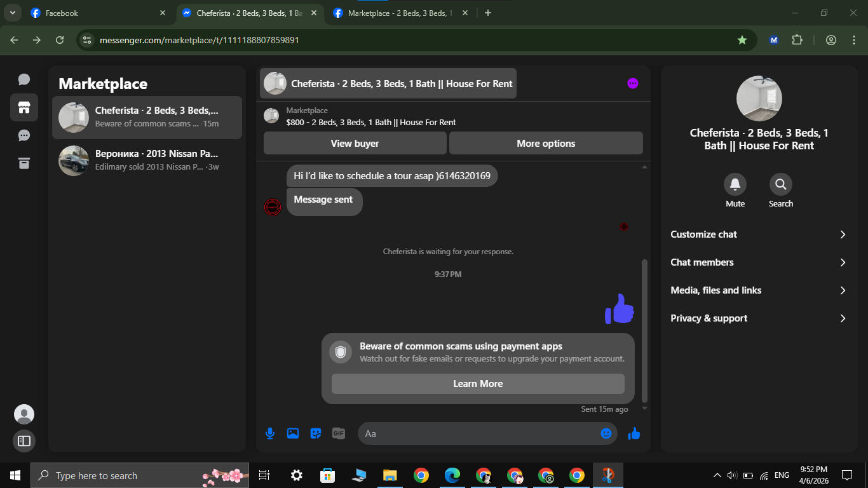Open Chats in Messenger sidebar
Image resolution: width=868 pixels, height=488 pixels.
click(24, 79)
